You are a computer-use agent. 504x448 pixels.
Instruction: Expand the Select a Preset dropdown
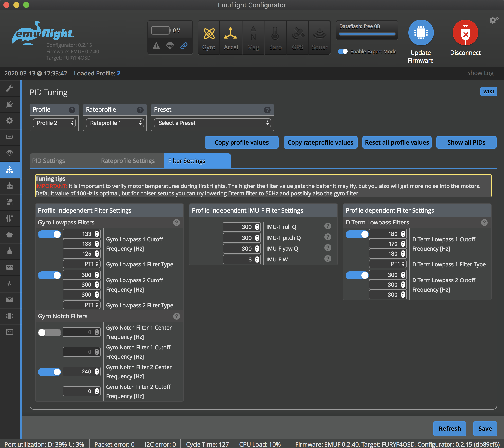click(212, 123)
